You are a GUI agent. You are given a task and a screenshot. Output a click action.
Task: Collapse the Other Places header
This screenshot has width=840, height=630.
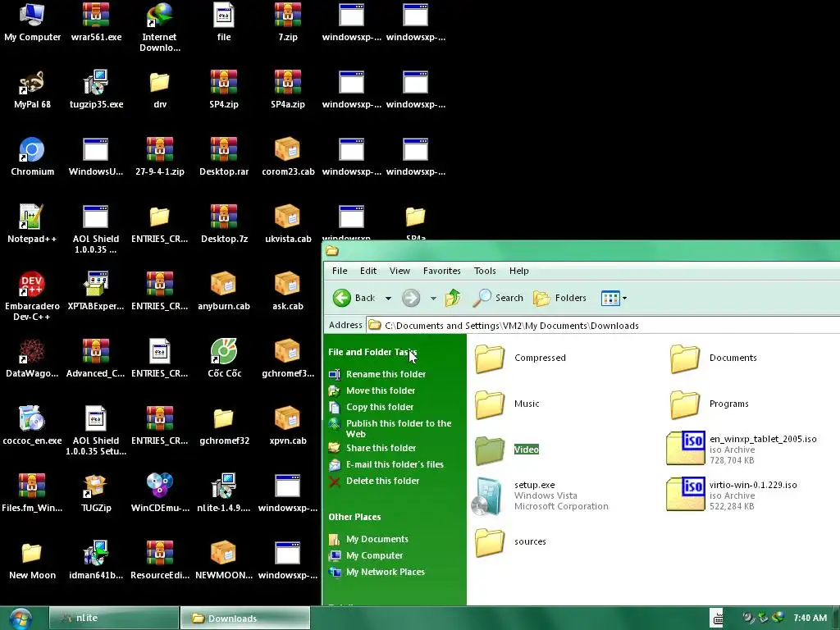(x=354, y=517)
